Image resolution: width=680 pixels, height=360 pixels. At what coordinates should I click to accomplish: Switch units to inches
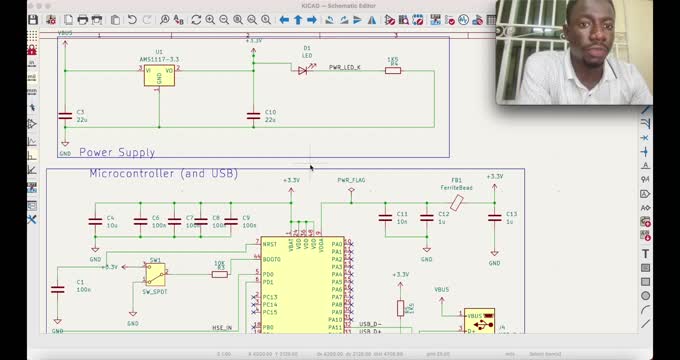pyautogui.click(x=32, y=63)
